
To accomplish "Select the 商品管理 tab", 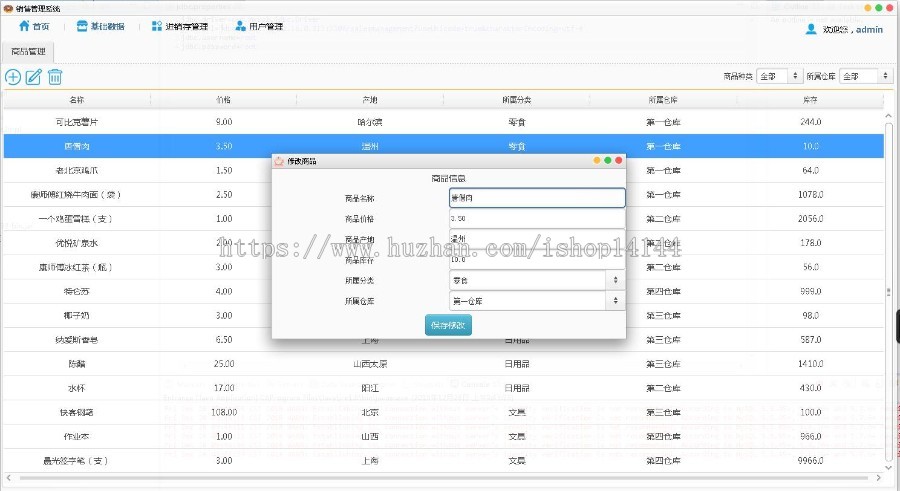I will click(x=28, y=52).
